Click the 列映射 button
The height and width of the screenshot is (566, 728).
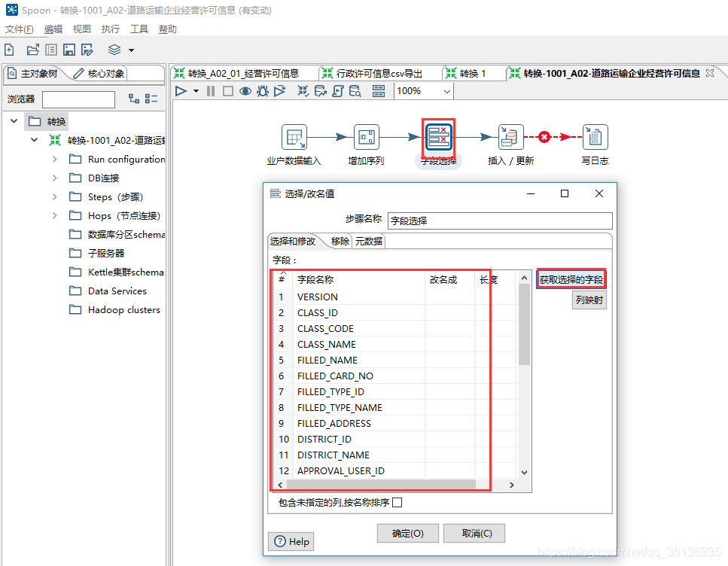tap(589, 300)
